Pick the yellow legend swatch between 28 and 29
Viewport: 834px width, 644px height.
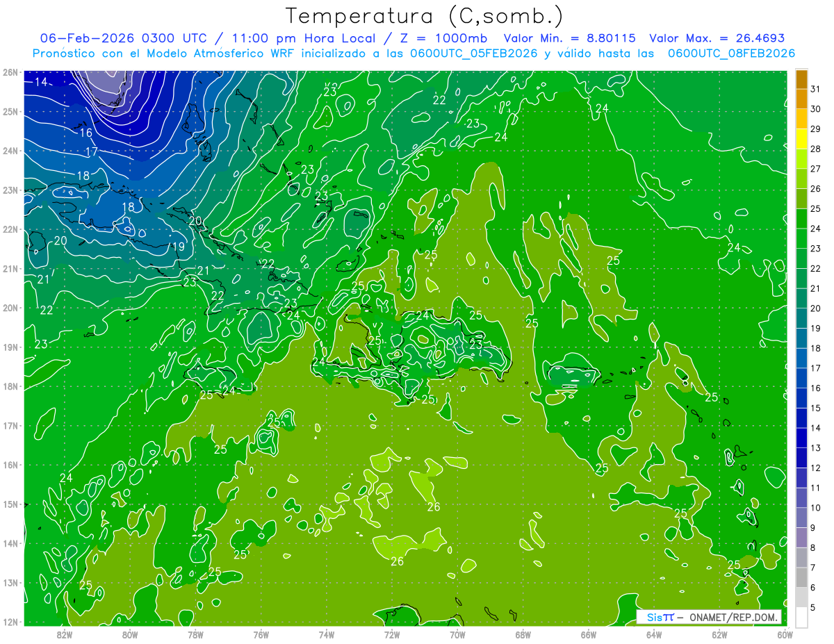pos(801,139)
